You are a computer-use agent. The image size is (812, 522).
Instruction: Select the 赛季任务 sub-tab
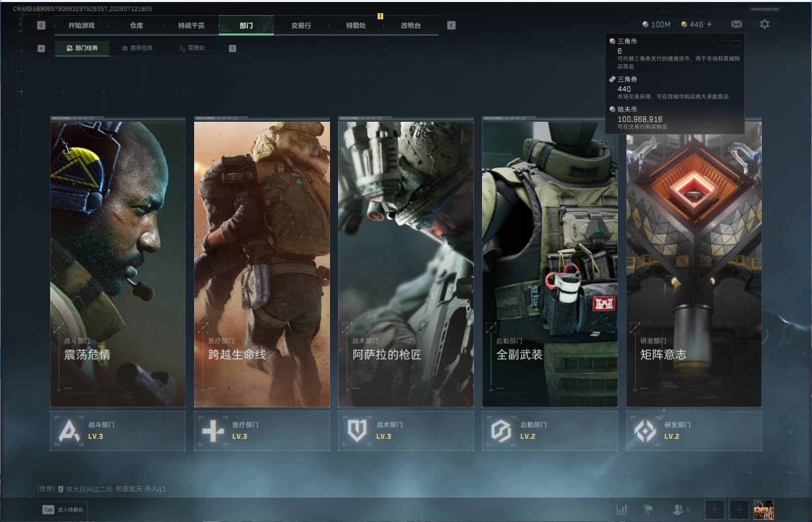pyautogui.click(x=137, y=48)
